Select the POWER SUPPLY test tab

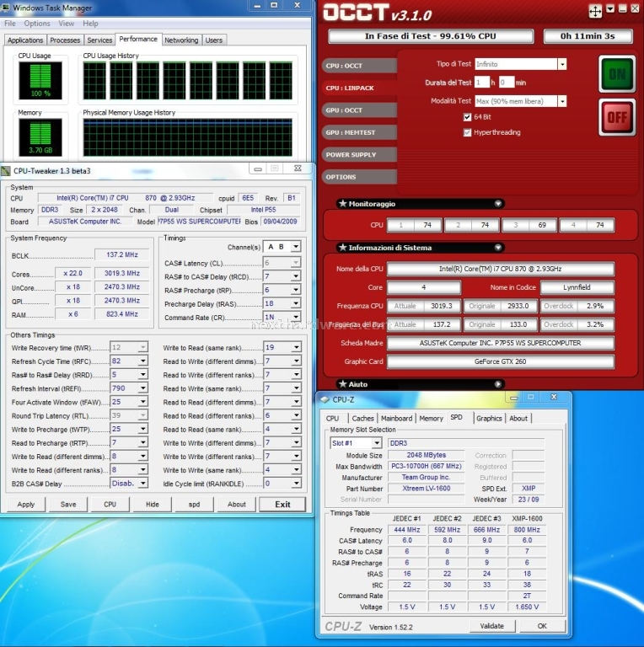click(x=359, y=155)
